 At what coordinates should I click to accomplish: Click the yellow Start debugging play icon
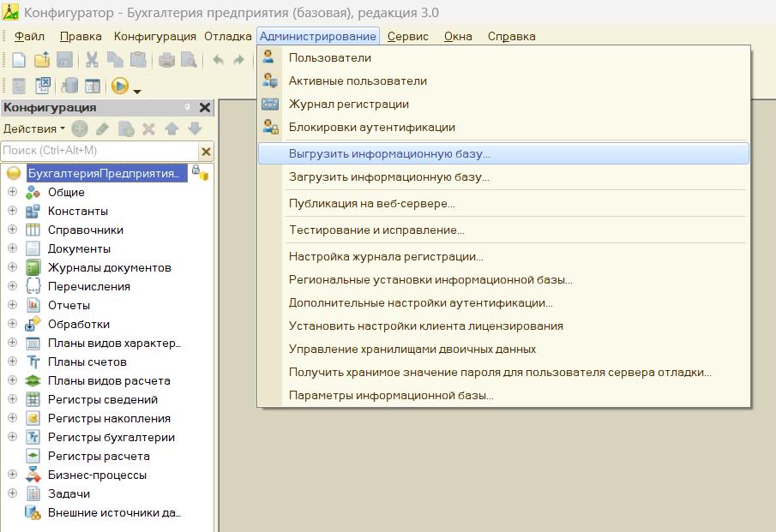pyautogui.click(x=120, y=86)
